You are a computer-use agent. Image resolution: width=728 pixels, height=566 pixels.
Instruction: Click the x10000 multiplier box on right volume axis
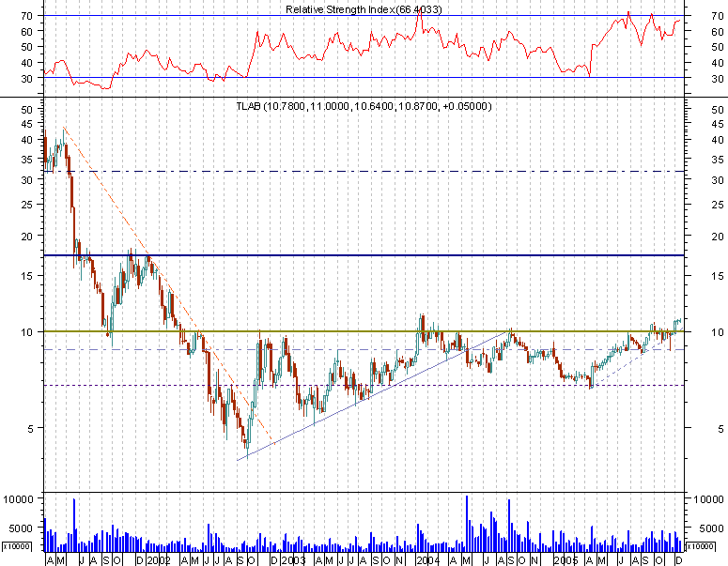[700, 546]
